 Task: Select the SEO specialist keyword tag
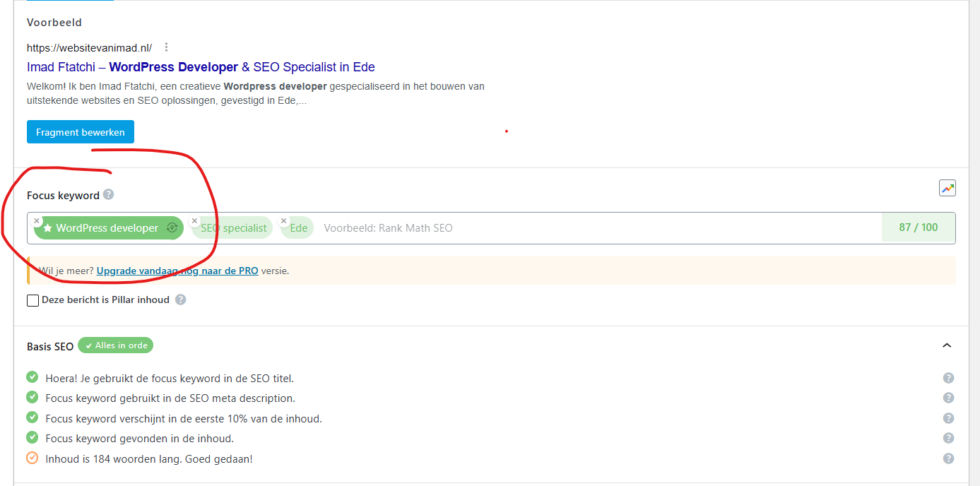pyautogui.click(x=235, y=228)
